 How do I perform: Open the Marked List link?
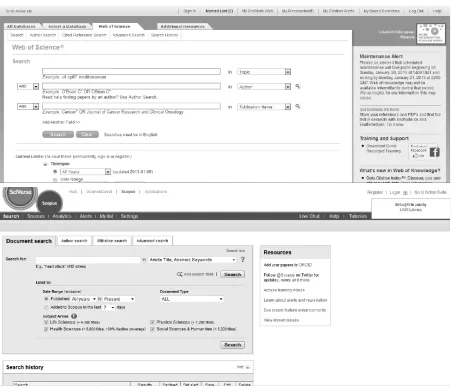point(219,11)
